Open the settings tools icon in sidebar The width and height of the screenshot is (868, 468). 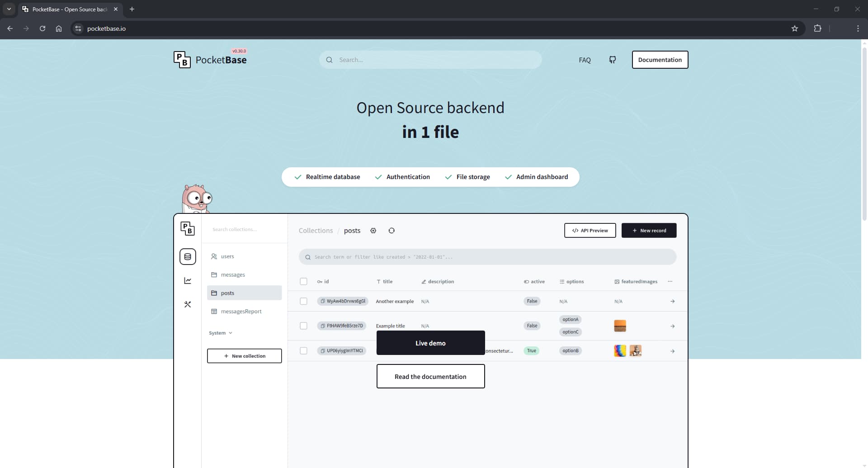188,305
